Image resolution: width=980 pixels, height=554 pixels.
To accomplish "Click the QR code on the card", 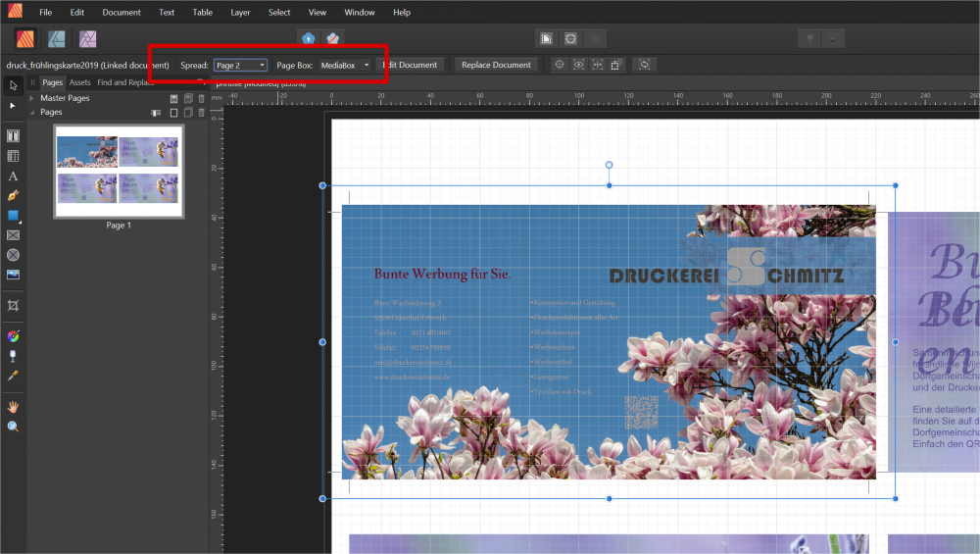I will [641, 412].
